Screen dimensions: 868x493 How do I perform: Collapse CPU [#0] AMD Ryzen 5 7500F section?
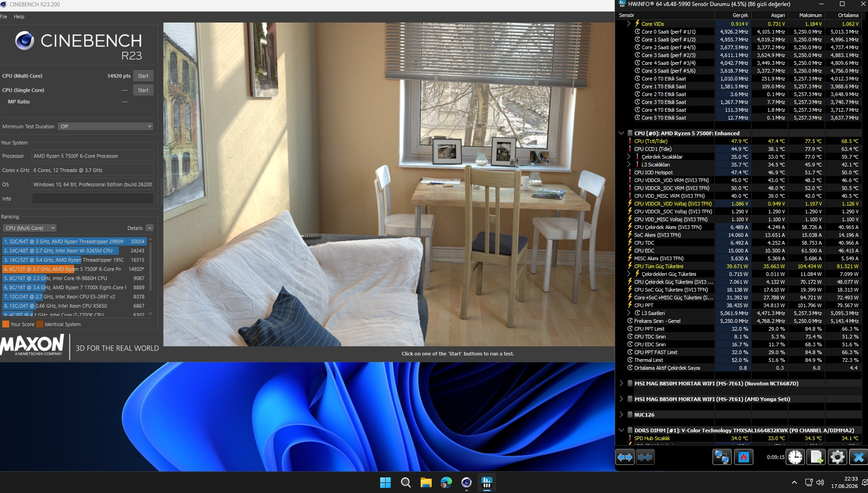coord(621,133)
